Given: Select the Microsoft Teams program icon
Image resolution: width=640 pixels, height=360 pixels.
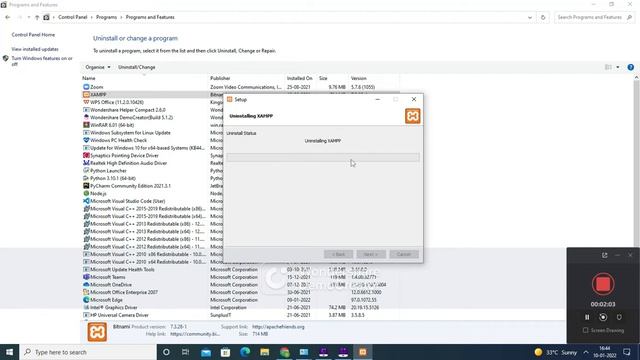Looking at the screenshot, I should pyautogui.click(x=86, y=277).
